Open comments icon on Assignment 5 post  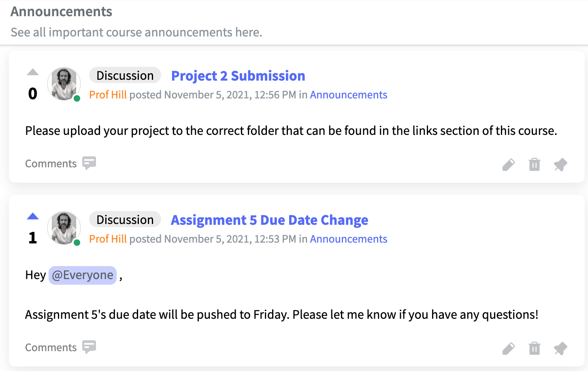[x=89, y=347]
